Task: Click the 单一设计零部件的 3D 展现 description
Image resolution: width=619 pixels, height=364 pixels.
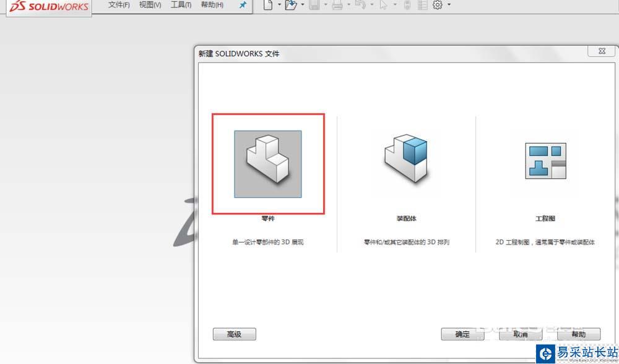Action: [268, 242]
